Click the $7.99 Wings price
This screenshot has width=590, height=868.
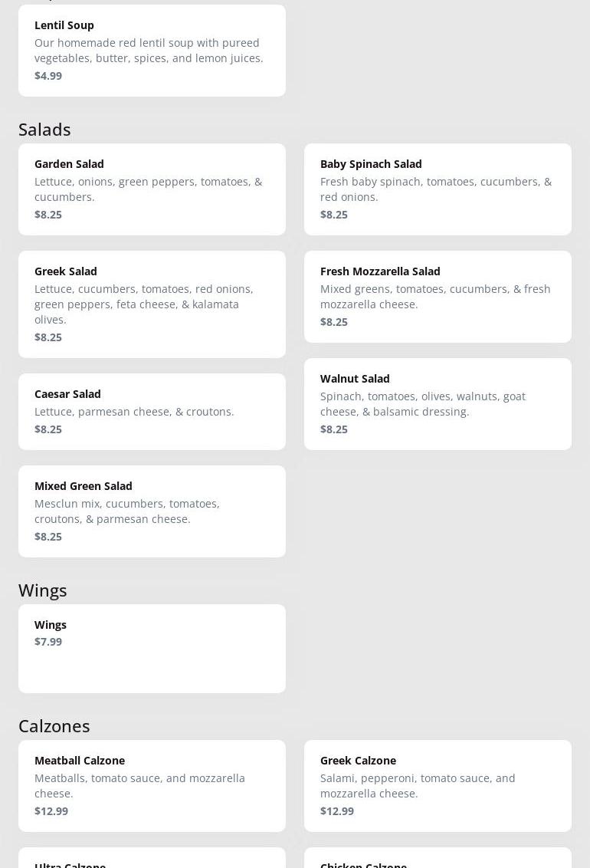click(x=48, y=642)
